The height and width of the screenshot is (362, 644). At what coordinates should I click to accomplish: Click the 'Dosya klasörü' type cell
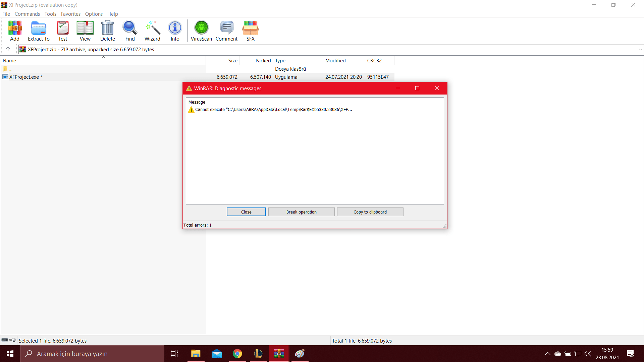tap(290, 69)
